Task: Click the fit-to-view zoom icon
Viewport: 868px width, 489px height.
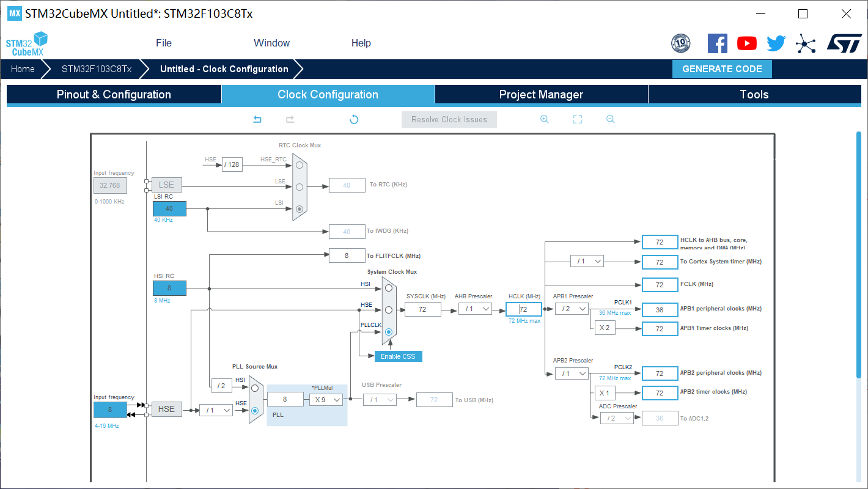Action: pyautogui.click(x=578, y=119)
